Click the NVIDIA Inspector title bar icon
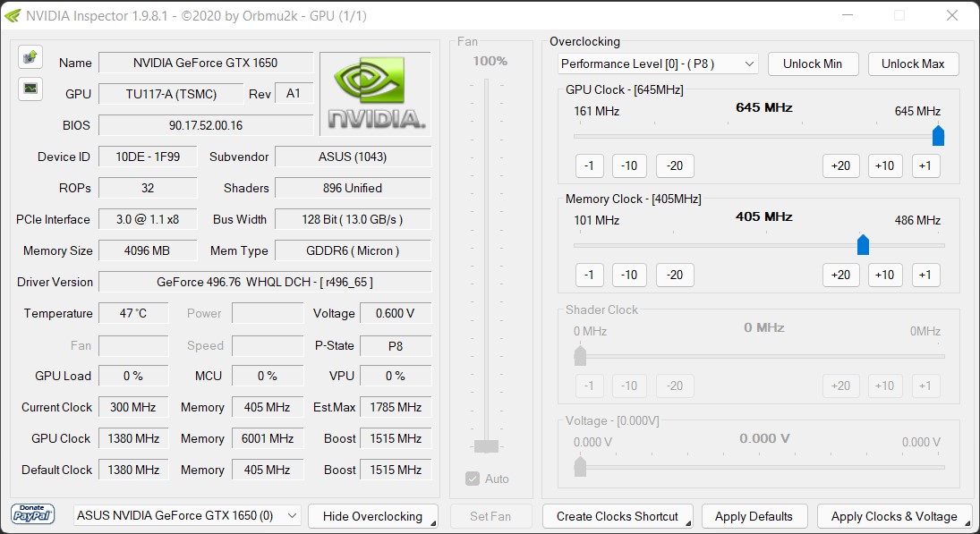 click(13, 15)
